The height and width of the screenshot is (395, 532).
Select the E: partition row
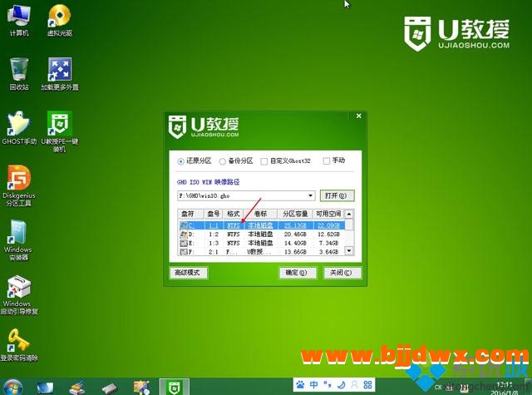[x=261, y=243]
